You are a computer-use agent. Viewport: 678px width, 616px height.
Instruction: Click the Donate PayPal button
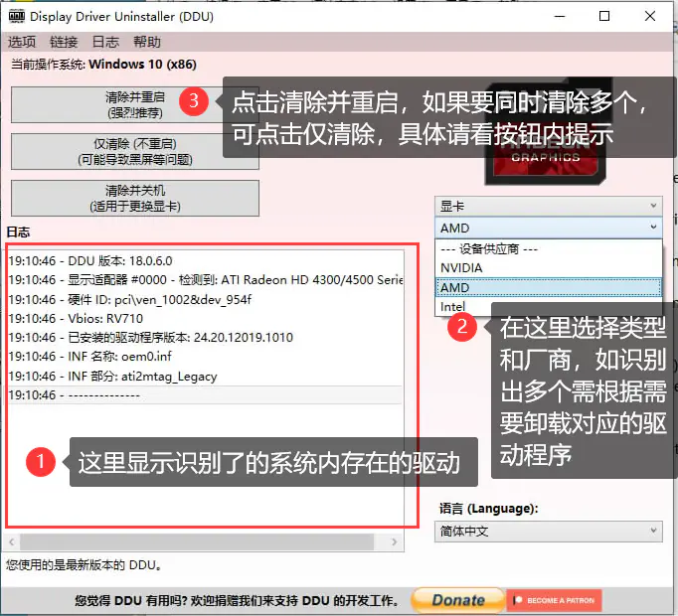(x=457, y=600)
